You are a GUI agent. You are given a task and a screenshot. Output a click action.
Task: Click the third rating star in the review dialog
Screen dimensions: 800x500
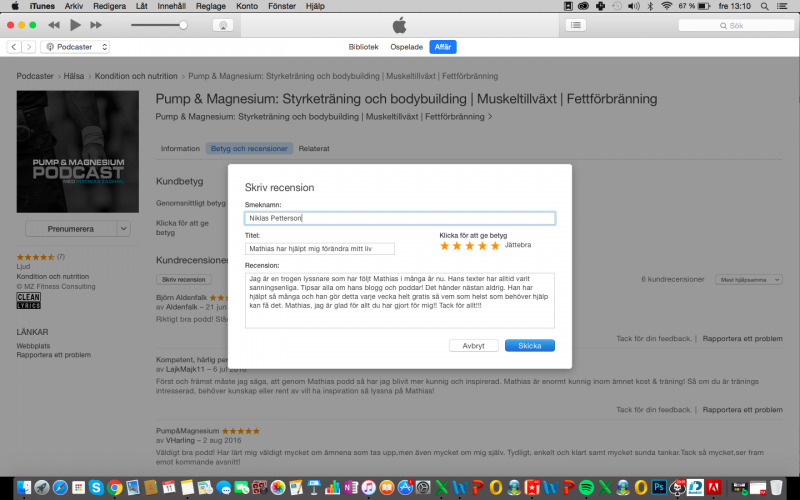[x=470, y=246]
